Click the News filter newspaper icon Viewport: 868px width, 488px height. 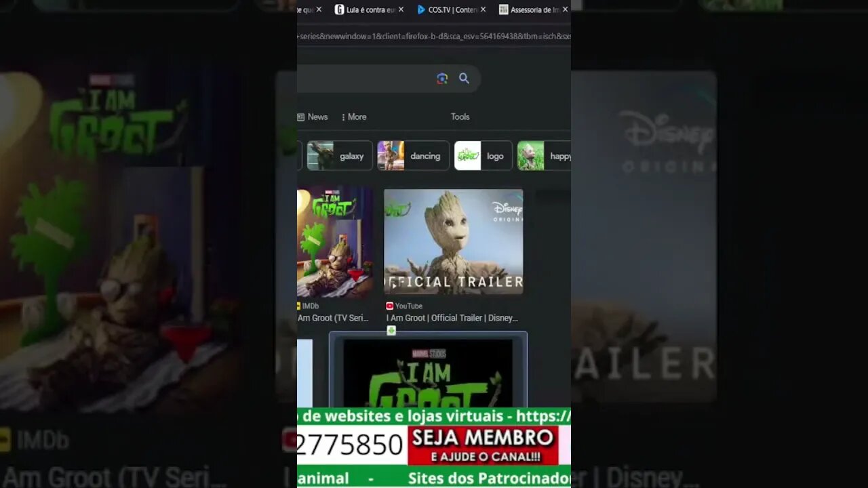(x=301, y=117)
